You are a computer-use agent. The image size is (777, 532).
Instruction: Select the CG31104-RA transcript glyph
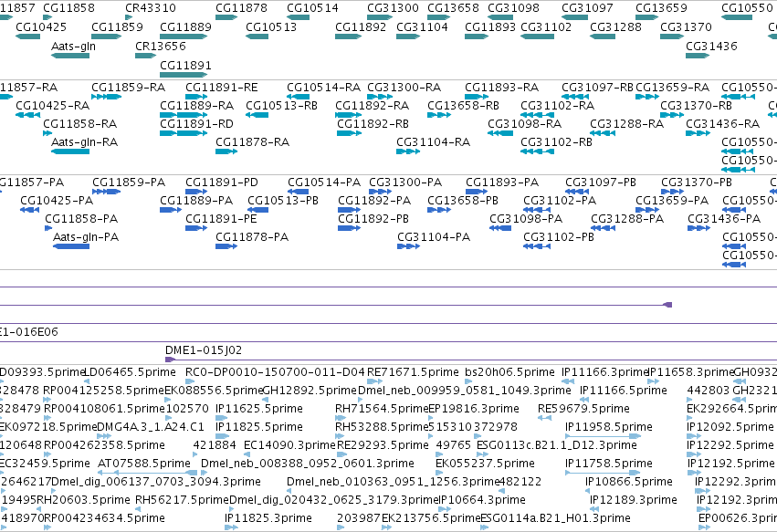point(408,151)
